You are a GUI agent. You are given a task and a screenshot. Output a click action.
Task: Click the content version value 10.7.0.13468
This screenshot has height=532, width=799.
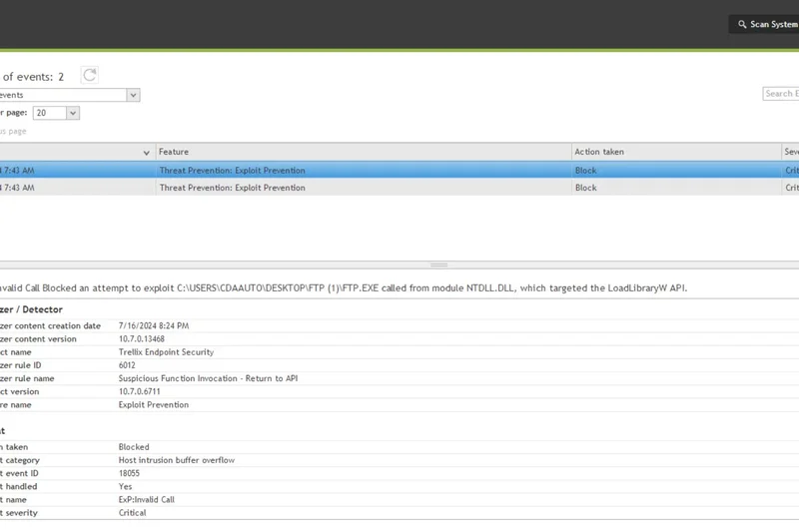pyautogui.click(x=142, y=338)
